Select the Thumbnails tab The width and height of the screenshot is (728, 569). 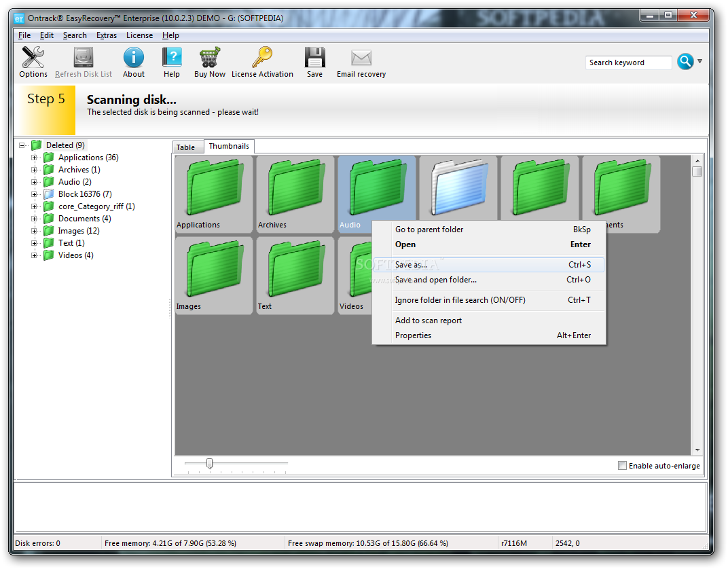click(229, 146)
